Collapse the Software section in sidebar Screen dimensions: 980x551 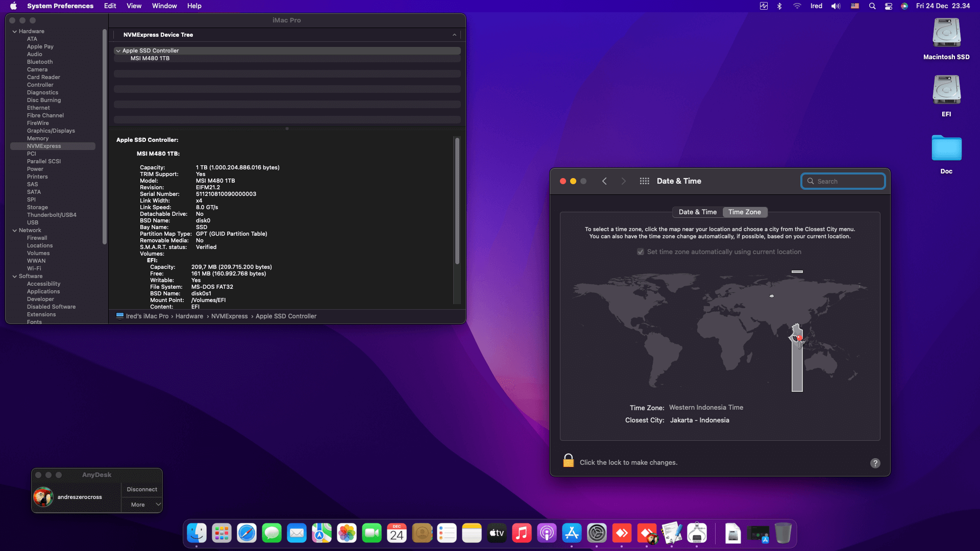(15, 277)
